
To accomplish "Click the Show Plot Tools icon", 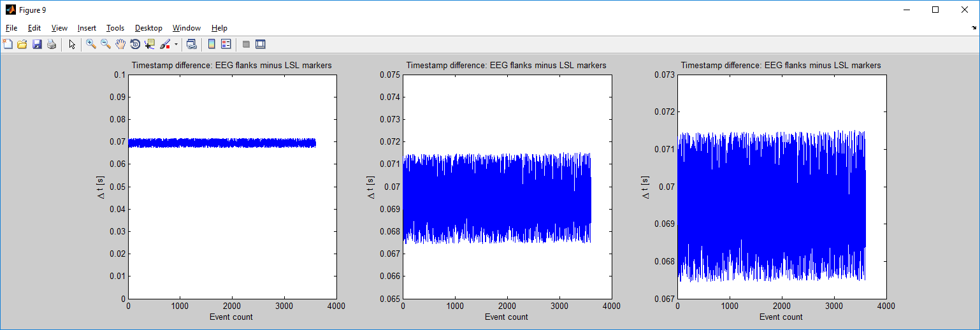I will pos(260,44).
